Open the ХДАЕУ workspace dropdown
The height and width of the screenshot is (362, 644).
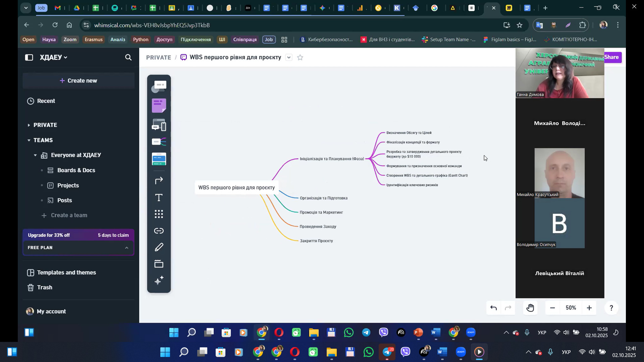pyautogui.click(x=54, y=57)
